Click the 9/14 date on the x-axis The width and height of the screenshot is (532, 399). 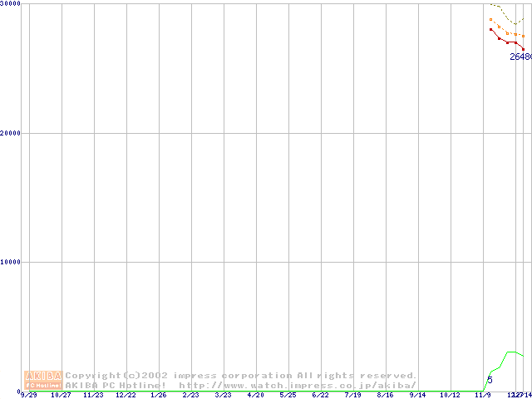tap(417, 396)
